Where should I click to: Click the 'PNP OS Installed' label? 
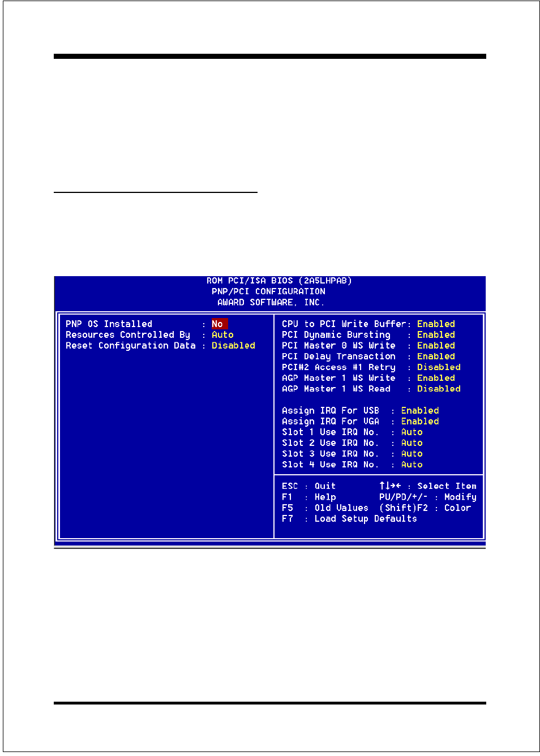click(109, 324)
